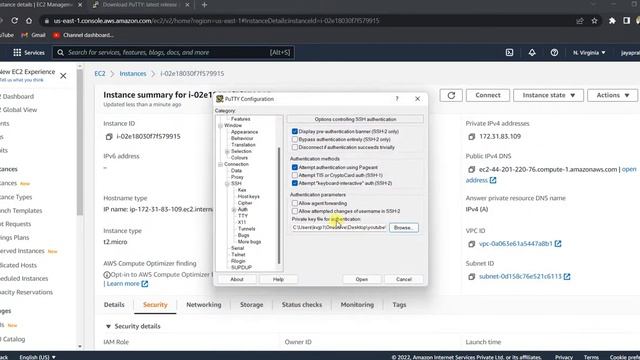Close New EC2 Experience banner
This screenshot has width=640, height=360.
(x=63, y=76)
